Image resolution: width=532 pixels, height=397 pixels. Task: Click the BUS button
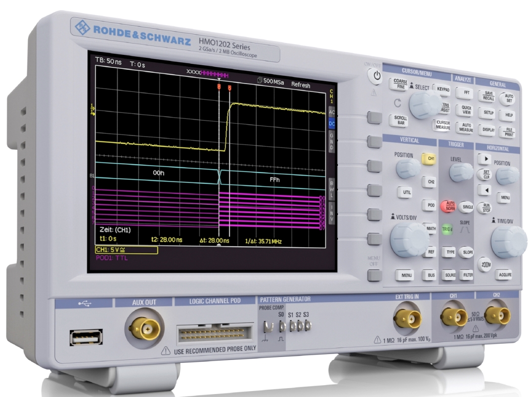(x=430, y=275)
